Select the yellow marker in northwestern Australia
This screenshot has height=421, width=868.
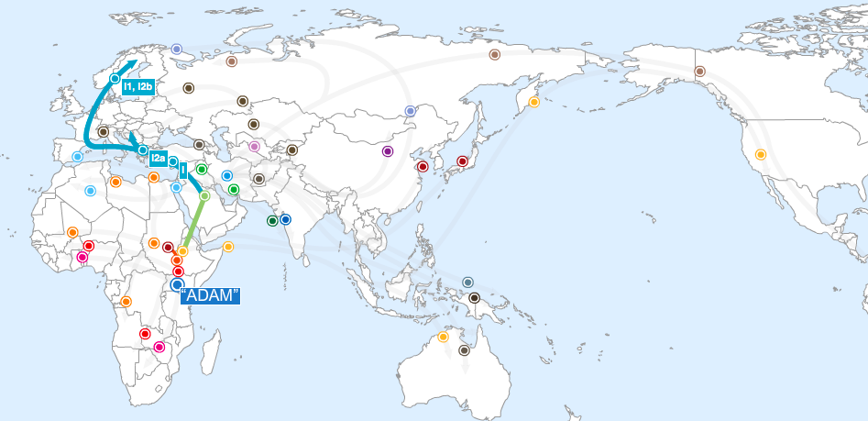[x=443, y=337]
